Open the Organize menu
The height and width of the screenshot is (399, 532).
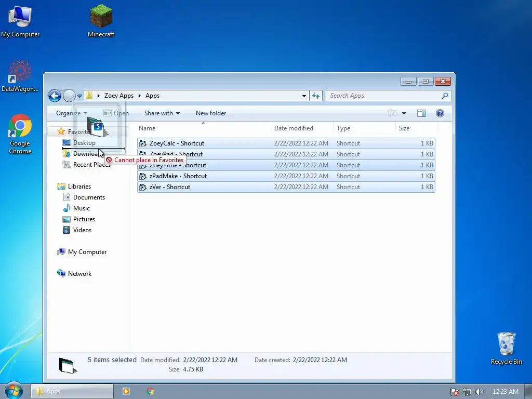coord(72,113)
